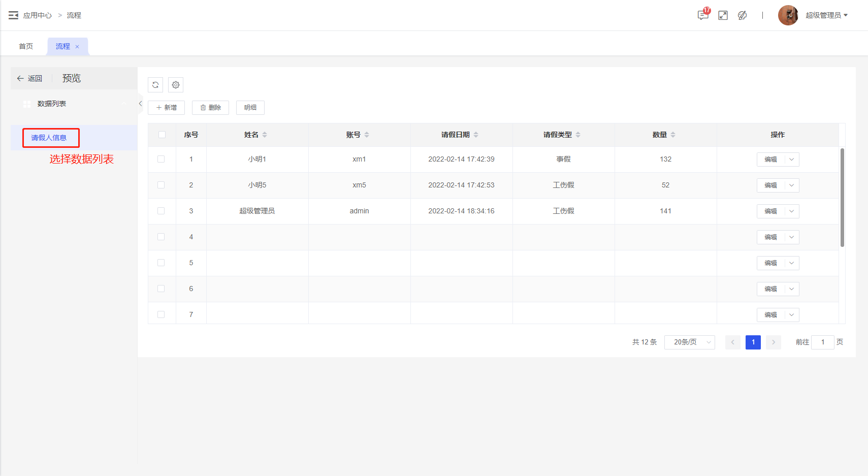The image size is (868, 476).
Task: Expand the edit dropdown arrow for row 1
Action: tap(791, 160)
